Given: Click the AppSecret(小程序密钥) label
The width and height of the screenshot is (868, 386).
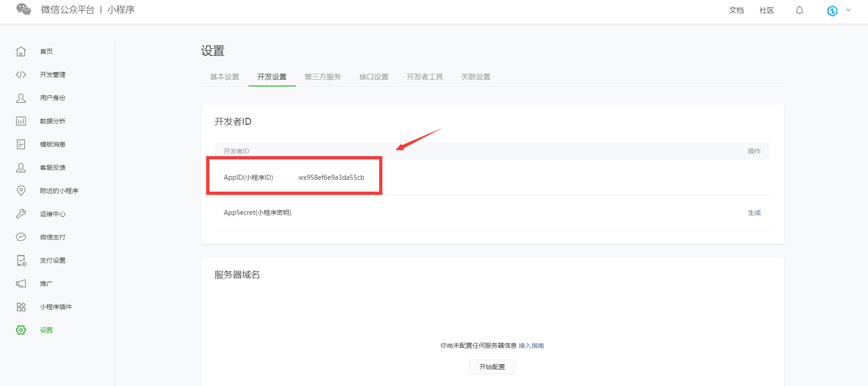Looking at the screenshot, I should tap(258, 213).
